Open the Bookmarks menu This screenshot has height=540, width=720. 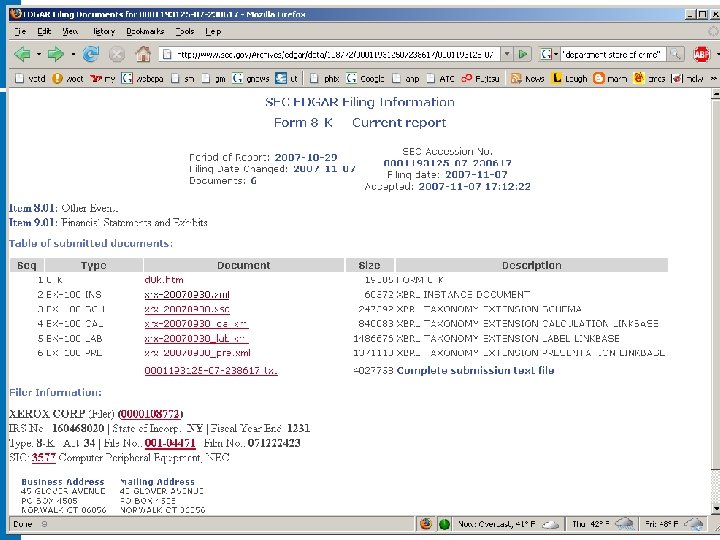145,31
